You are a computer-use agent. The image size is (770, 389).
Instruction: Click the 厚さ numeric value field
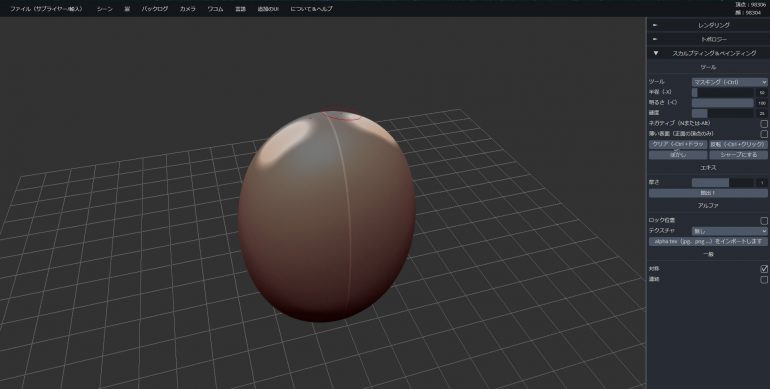[762, 182]
